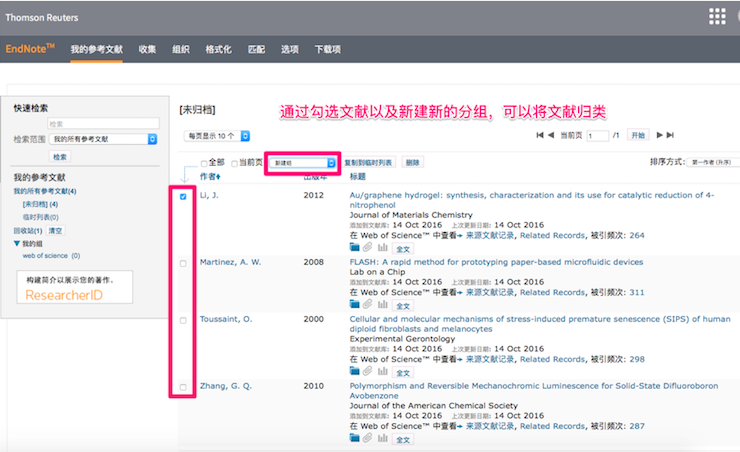
Task: Click bar chart icon in Li, J. record
Action: pos(383,247)
